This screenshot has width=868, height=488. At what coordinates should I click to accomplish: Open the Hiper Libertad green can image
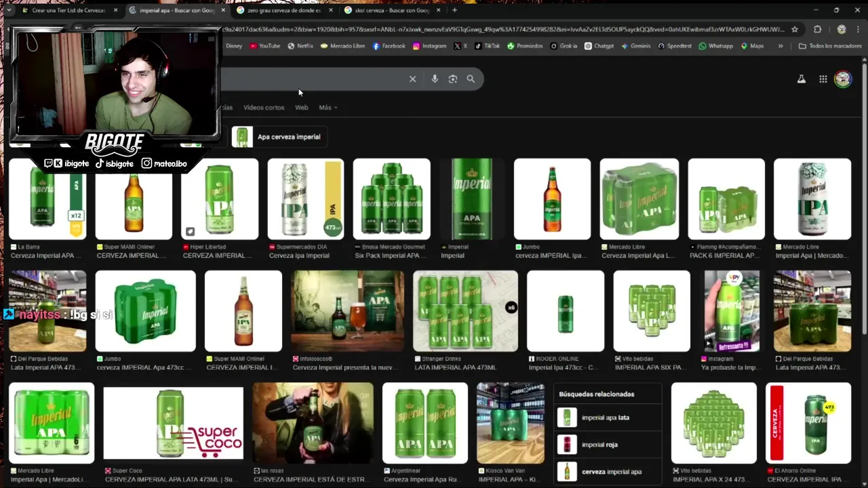(x=220, y=199)
